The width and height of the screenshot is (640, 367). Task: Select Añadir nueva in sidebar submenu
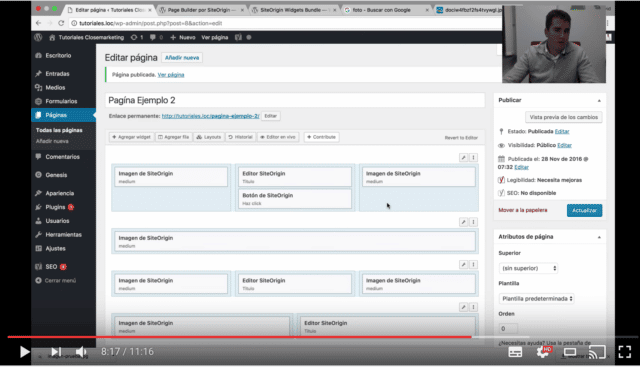click(x=52, y=141)
